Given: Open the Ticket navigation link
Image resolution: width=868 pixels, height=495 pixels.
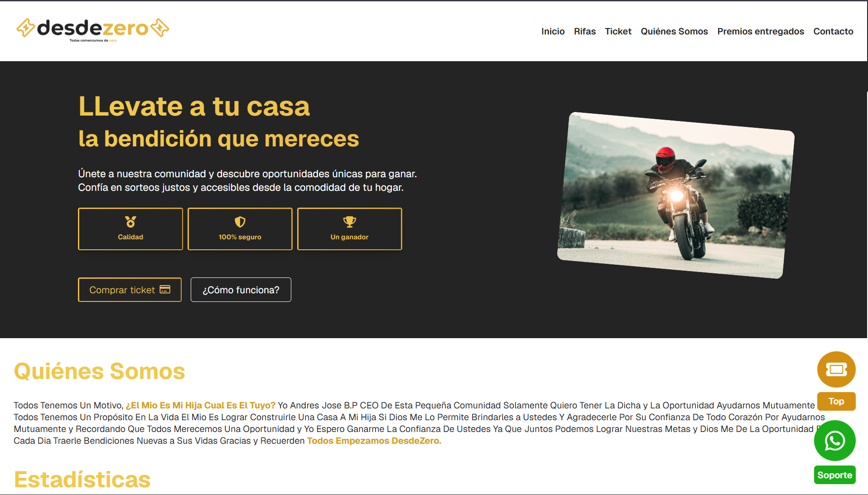Looking at the screenshot, I should pyautogui.click(x=618, y=31).
